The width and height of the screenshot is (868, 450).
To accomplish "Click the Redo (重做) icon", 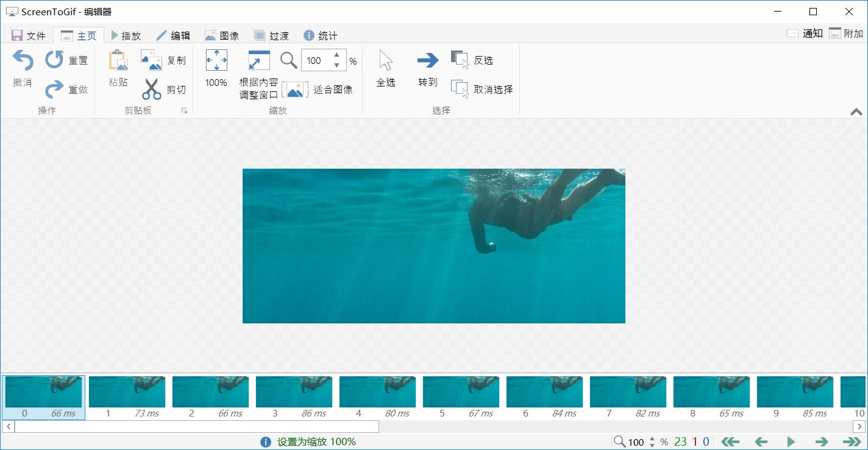I will click(x=54, y=90).
